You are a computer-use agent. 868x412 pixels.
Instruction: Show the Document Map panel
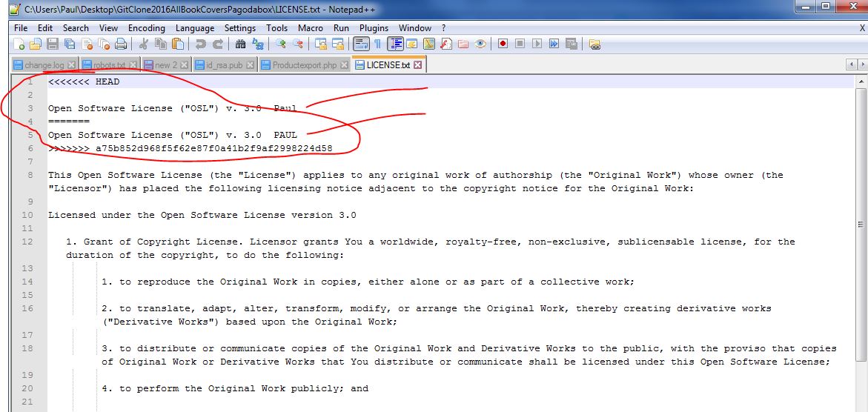click(429, 44)
